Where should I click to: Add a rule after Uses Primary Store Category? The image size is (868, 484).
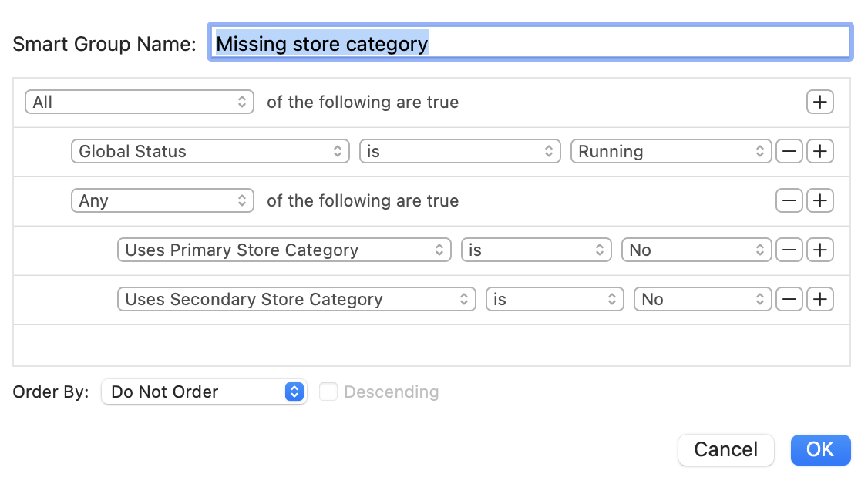(819, 250)
